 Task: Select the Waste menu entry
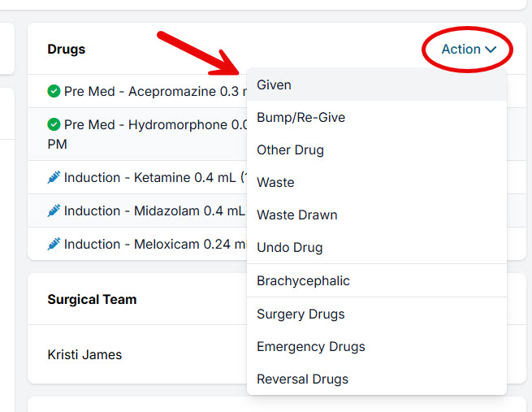pyautogui.click(x=275, y=182)
